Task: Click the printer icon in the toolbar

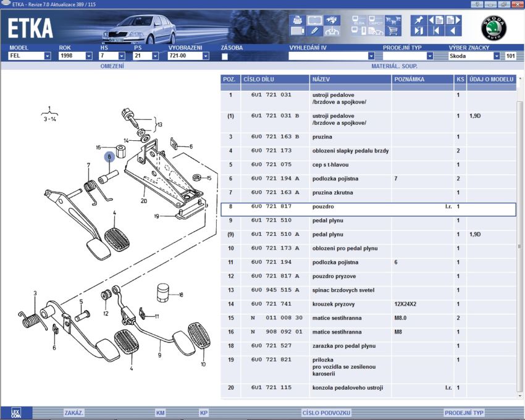Action: pos(296,20)
